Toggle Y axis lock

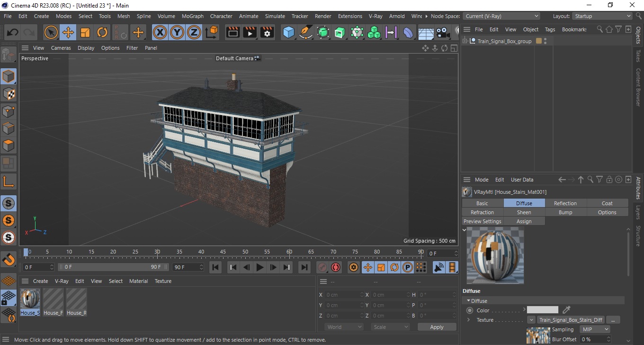(177, 33)
